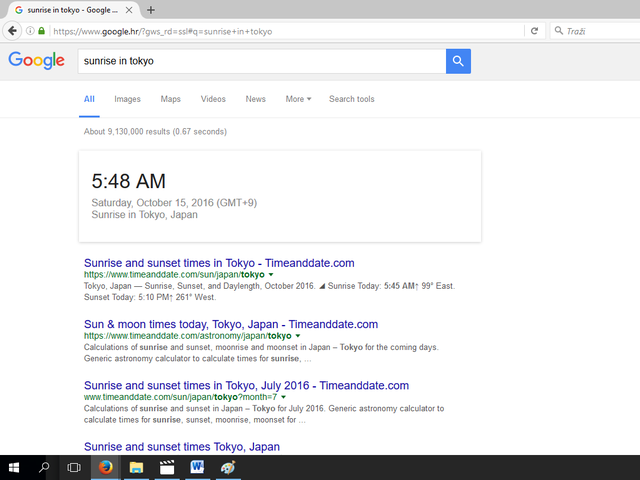Expand options arrow for astronomy/japan/tokyo result
The height and width of the screenshot is (480, 640).
(298, 336)
